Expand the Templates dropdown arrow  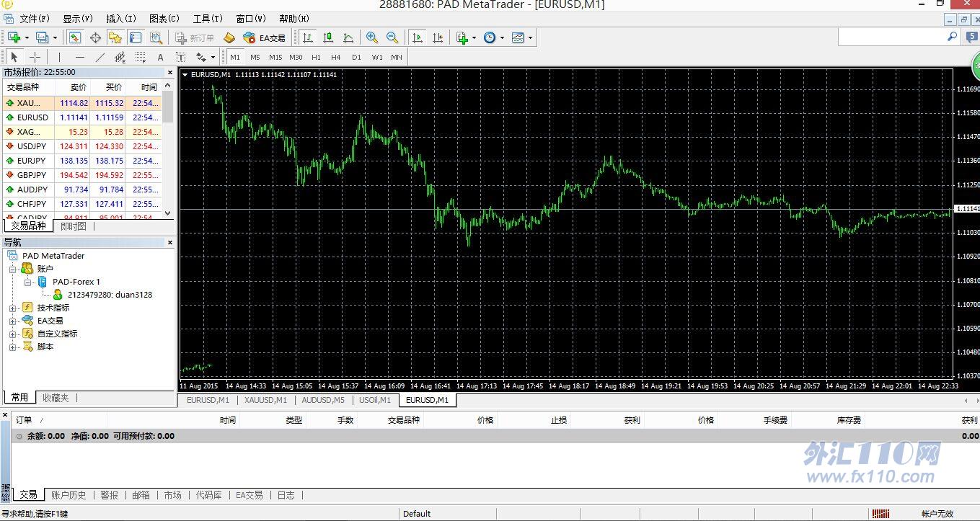coord(530,37)
